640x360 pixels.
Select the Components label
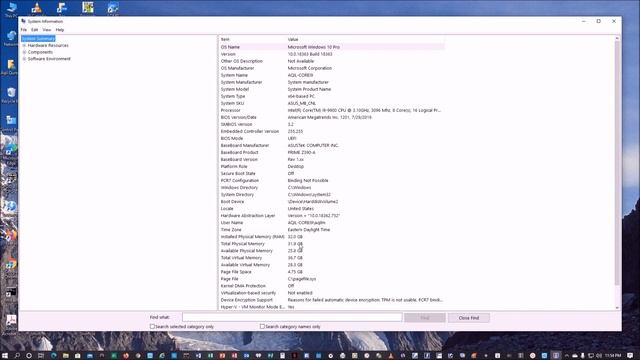click(40, 52)
